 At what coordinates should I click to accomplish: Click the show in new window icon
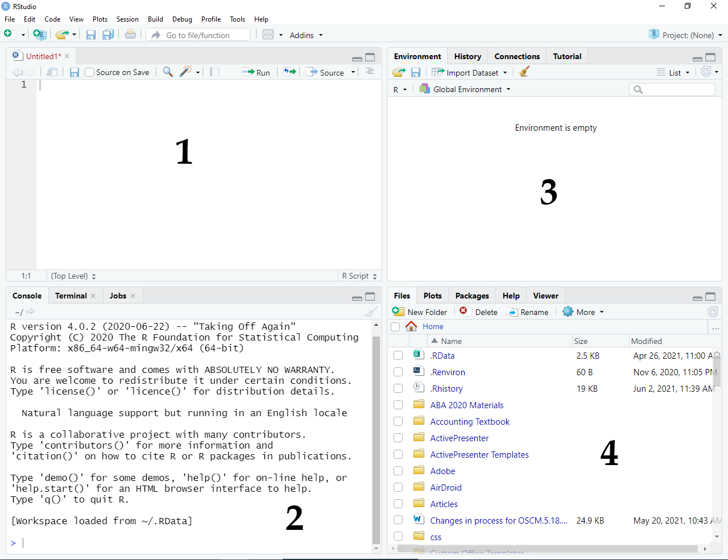52,72
